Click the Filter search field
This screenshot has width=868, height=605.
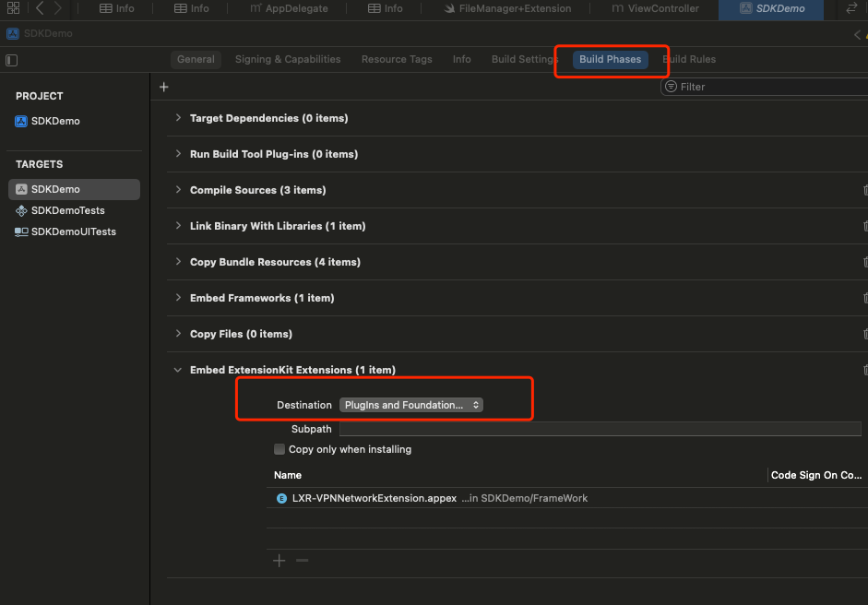point(765,87)
